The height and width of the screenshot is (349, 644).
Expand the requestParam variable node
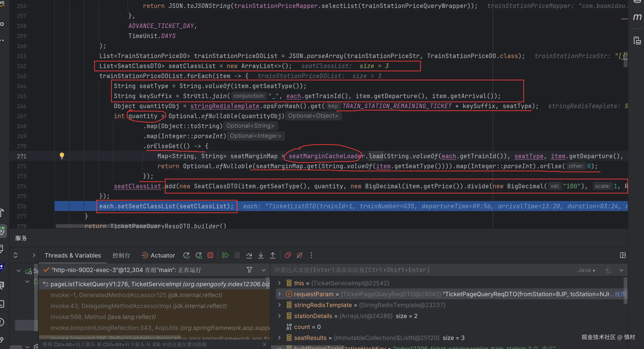[279, 294]
